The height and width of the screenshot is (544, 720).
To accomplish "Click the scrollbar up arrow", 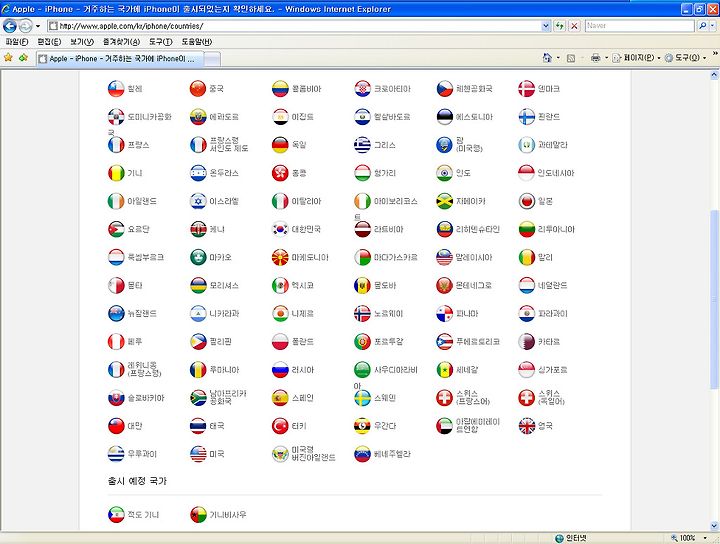I will coord(714,75).
